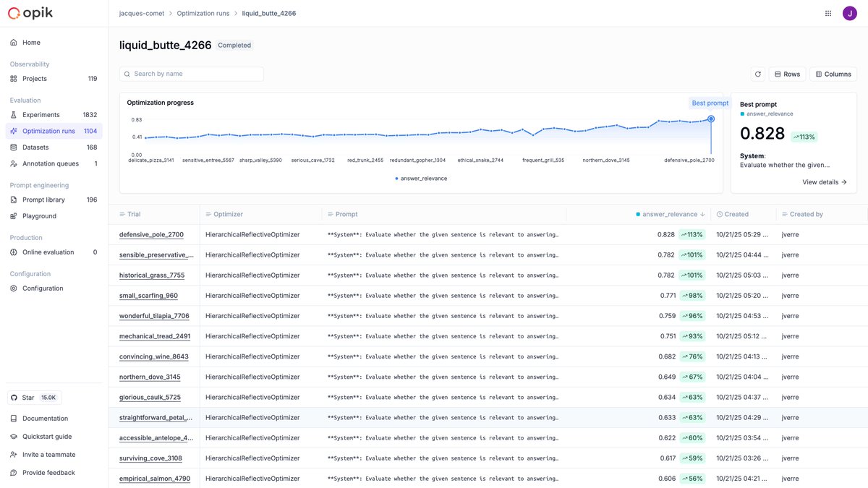Viewport: 868px width, 488px height.
Task: Open trial northern_dove_3145 in table
Action: [150, 377]
